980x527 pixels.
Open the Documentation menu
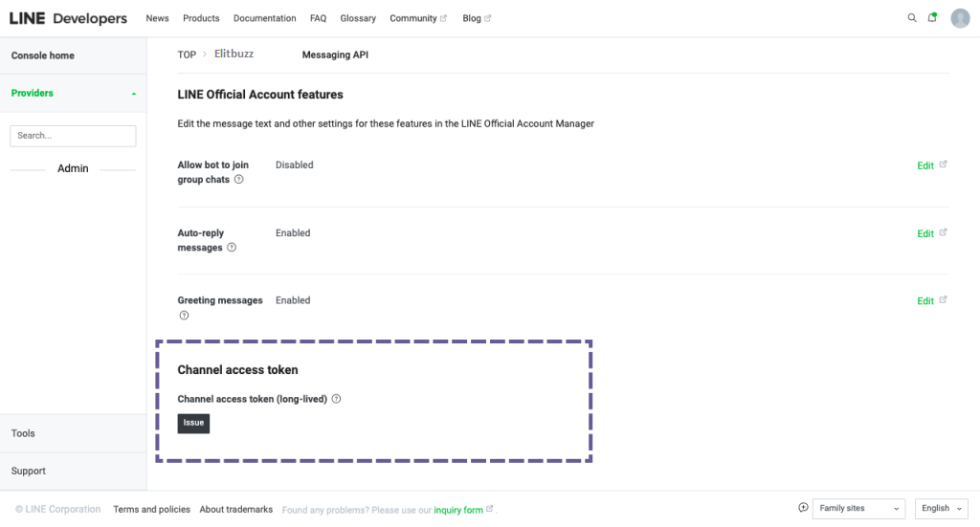(264, 18)
